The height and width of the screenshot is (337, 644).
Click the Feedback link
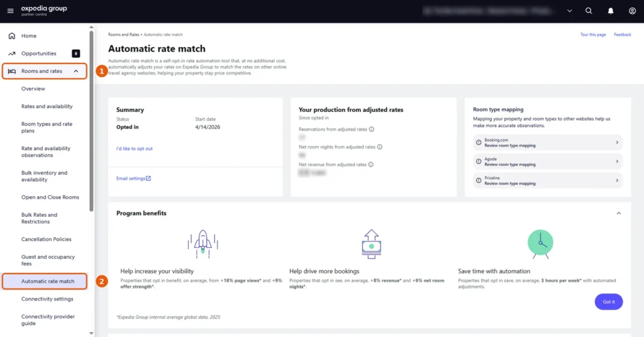[622, 35]
